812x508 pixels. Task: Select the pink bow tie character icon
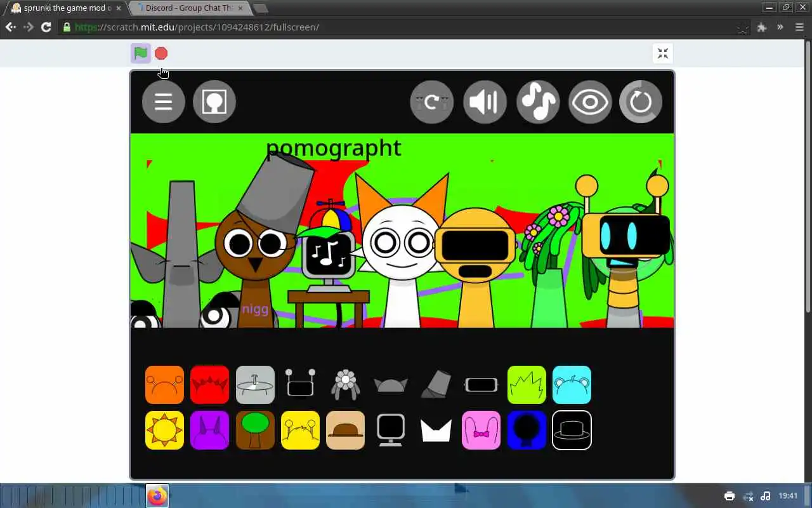tap(481, 430)
